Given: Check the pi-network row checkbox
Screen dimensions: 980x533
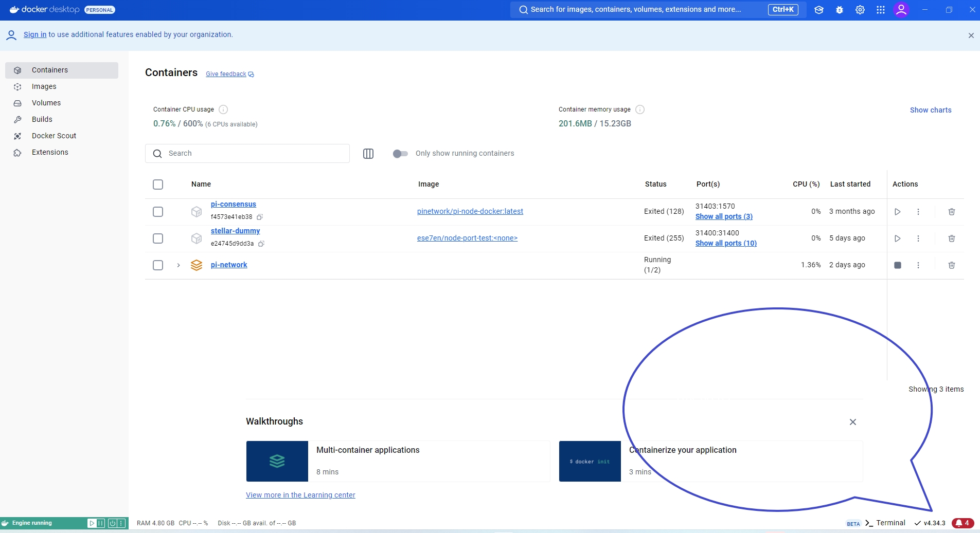Looking at the screenshot, I should point(158,265).
